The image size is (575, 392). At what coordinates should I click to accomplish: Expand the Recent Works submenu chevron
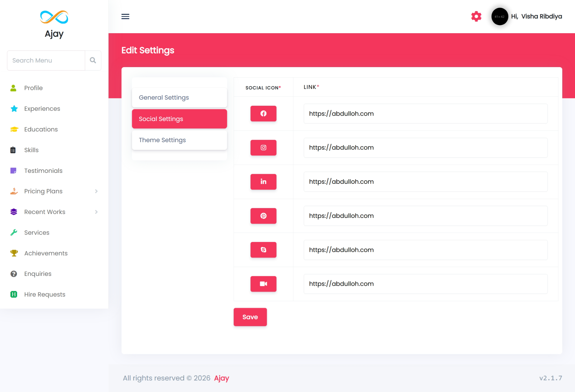[96, 212]
